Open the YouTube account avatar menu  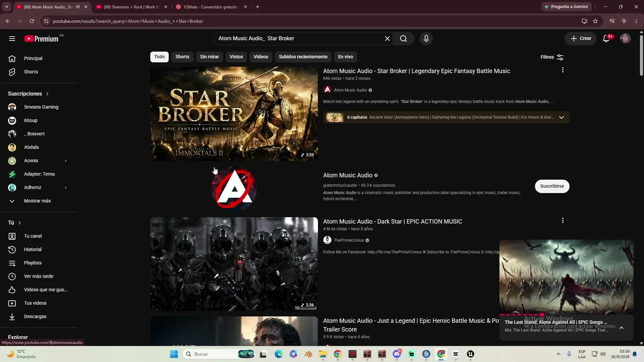[625, 39]
